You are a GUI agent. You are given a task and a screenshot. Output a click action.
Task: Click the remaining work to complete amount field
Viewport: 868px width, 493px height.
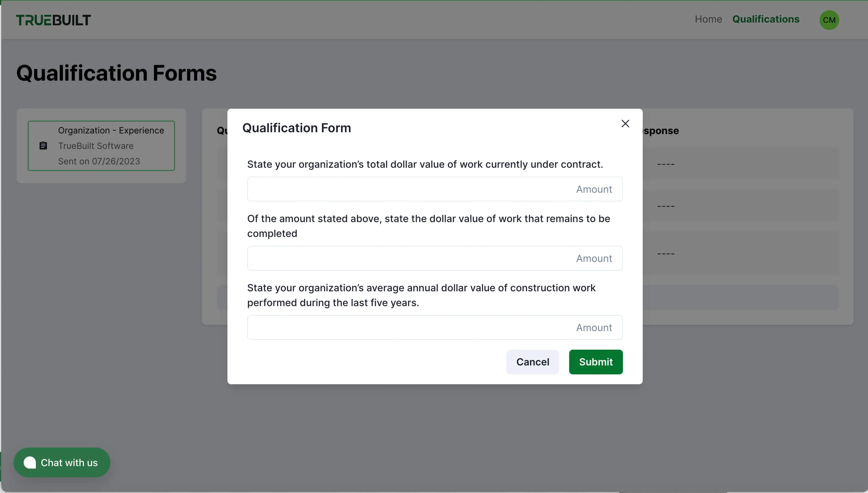pyautogui.click(x=434, y=258)
